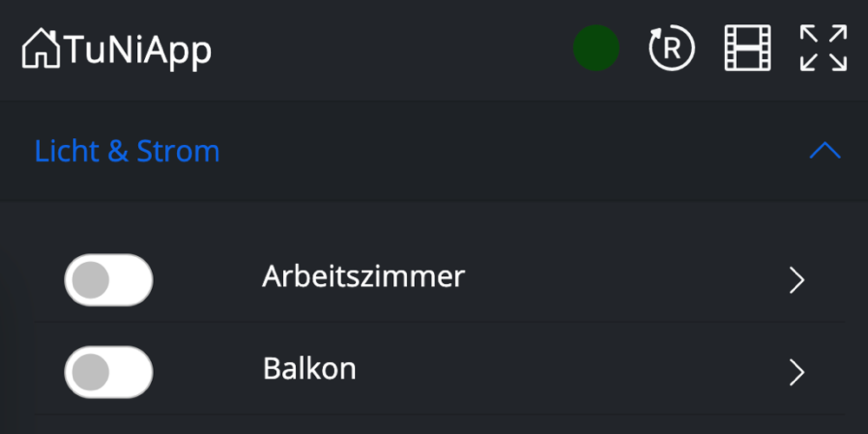Open the film strip media icon
This screenshot has width=868, height=434.
[x=747, y=48]
